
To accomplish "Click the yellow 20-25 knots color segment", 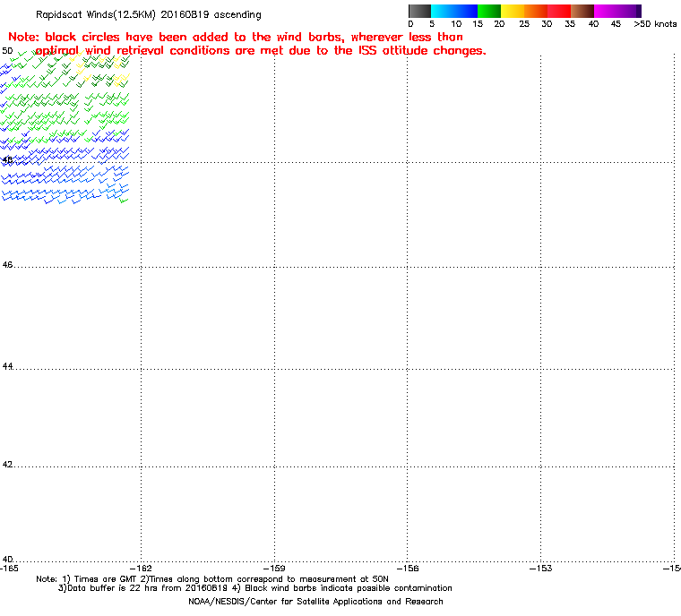I will click(513, 11).
